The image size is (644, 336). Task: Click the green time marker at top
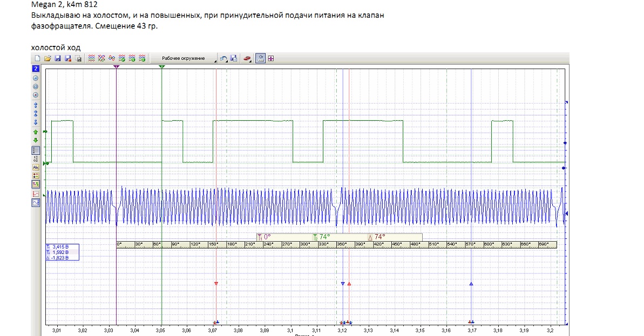pyautogui.click(x=162, y=66)
